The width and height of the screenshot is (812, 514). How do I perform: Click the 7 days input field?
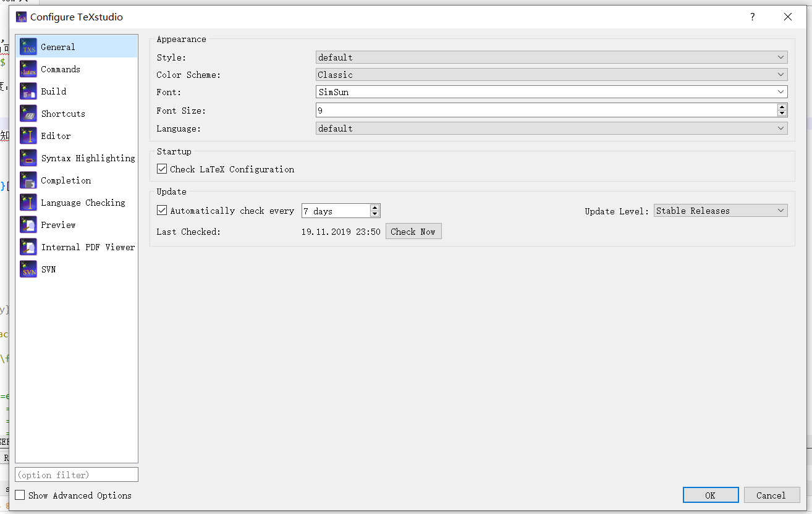pos(336,211)
